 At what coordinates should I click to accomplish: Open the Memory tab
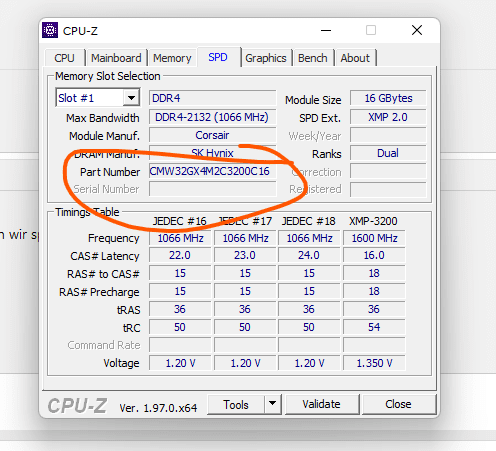[172, 58]
